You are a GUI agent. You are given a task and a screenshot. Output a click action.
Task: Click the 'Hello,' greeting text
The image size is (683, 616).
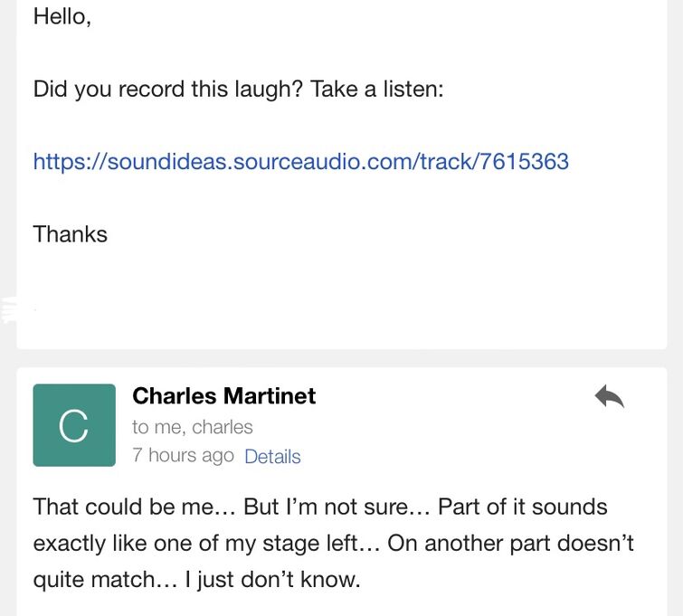62,16
